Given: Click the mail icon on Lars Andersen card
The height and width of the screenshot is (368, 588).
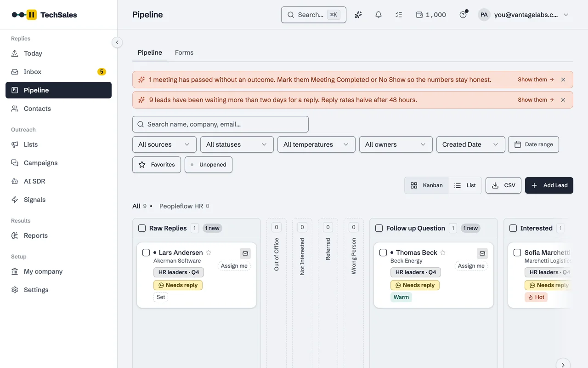Looking at the screenshot, I should tap(245, 253).
